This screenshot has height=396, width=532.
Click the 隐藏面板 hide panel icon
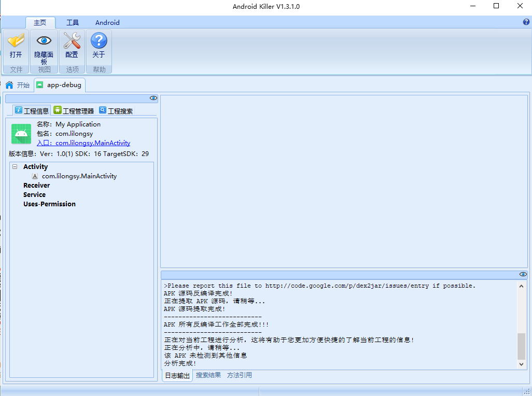click(44, 40)
